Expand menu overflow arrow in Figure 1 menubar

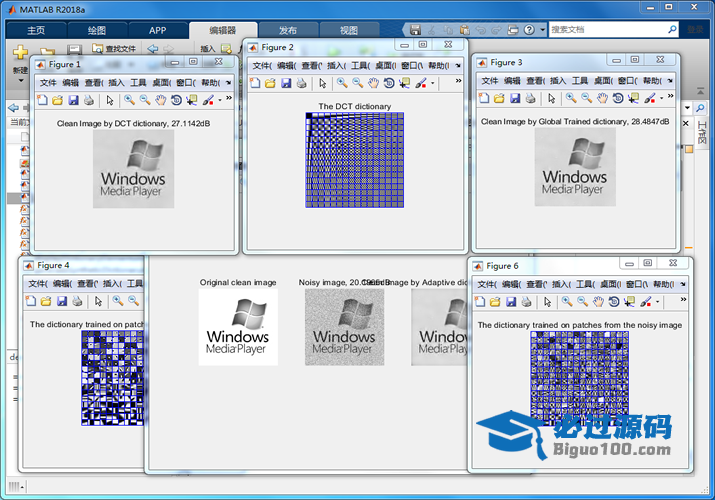pos(227,83)
